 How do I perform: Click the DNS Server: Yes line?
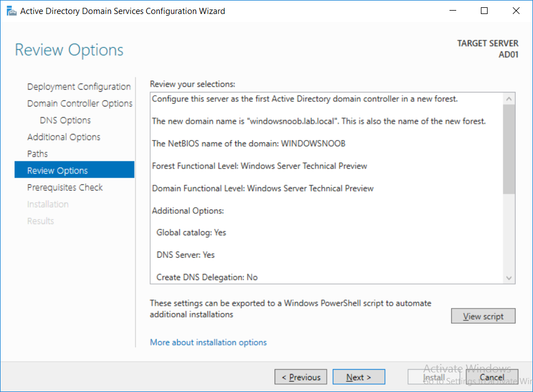click(186, 255)
